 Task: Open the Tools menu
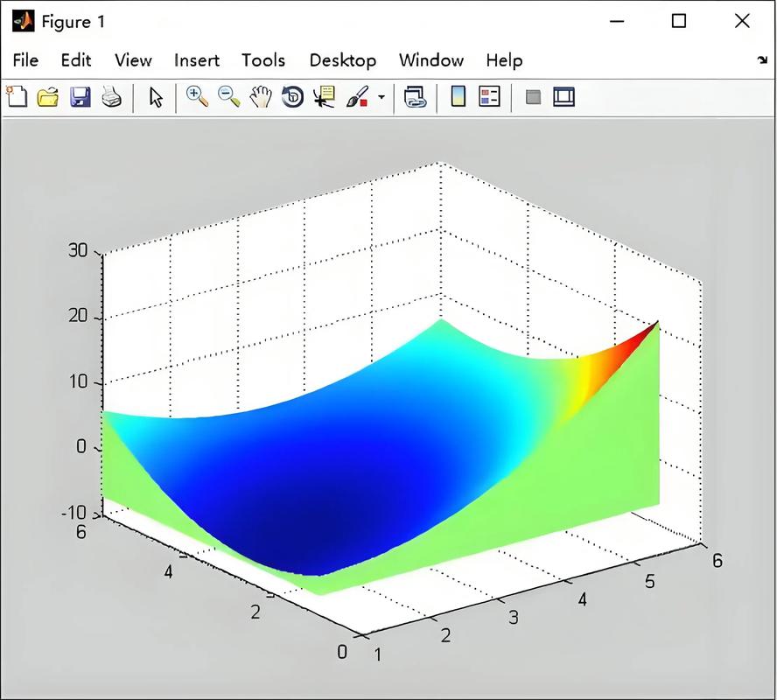pos(263,60)
